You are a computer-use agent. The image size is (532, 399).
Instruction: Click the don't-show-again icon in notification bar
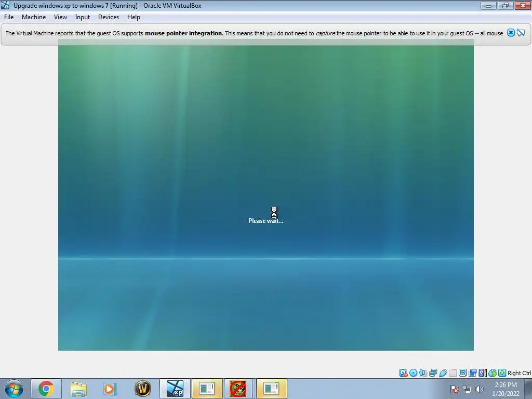(521, 33)
